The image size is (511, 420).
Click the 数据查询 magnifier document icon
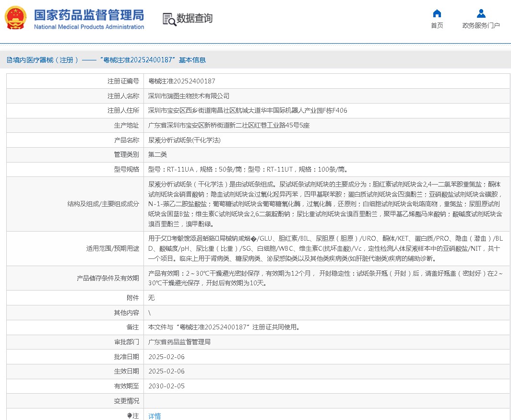point(169,19)
